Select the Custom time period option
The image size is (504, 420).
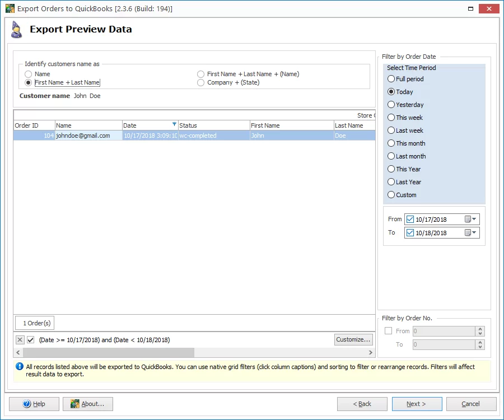point(391,195)
